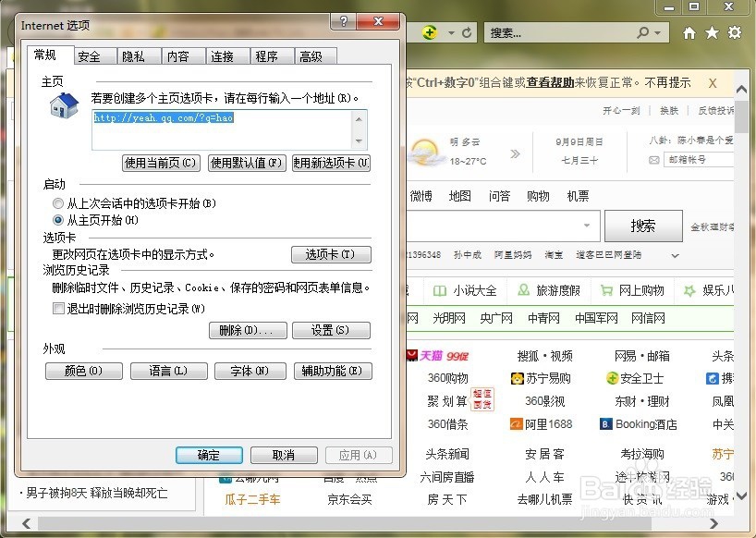Open the search provider dropdown arrow
This screenshot has width=756, height=538.
658,33
